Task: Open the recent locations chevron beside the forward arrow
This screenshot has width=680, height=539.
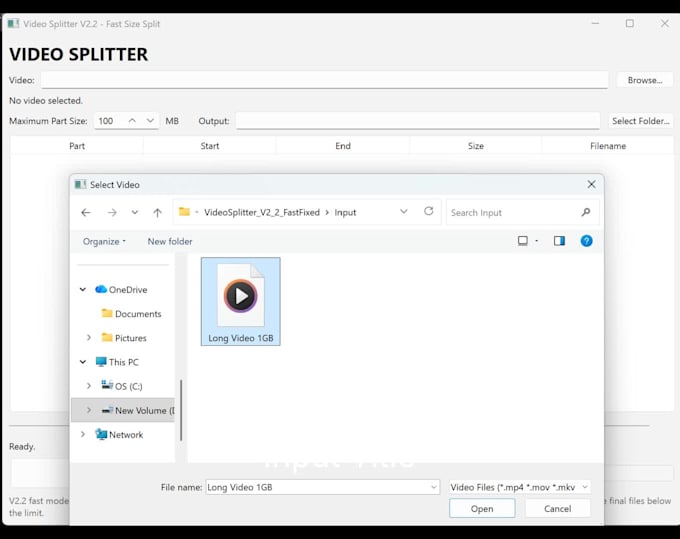Action: 135,212
